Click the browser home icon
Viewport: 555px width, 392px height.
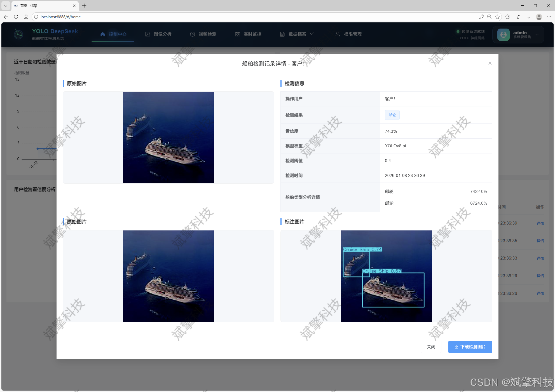[x=26, y=17]
